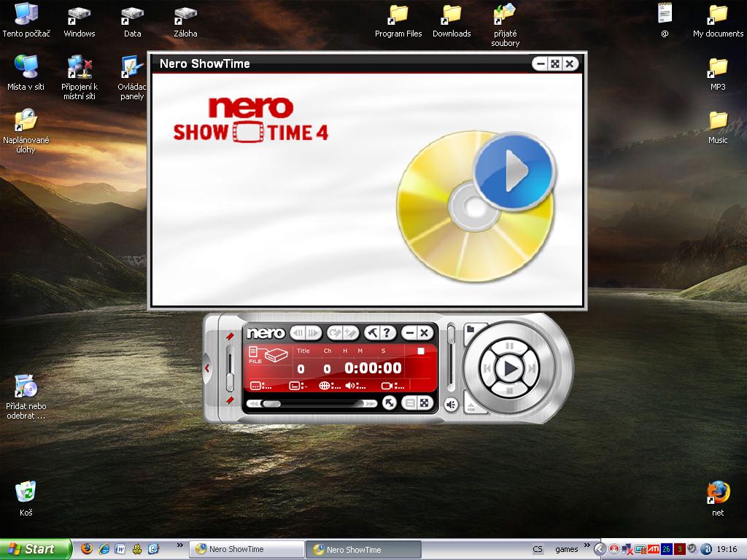The width and height of the screenshot is (747, 560).
Task: Click the resize video window arrow button
Action: click(390, 403)
